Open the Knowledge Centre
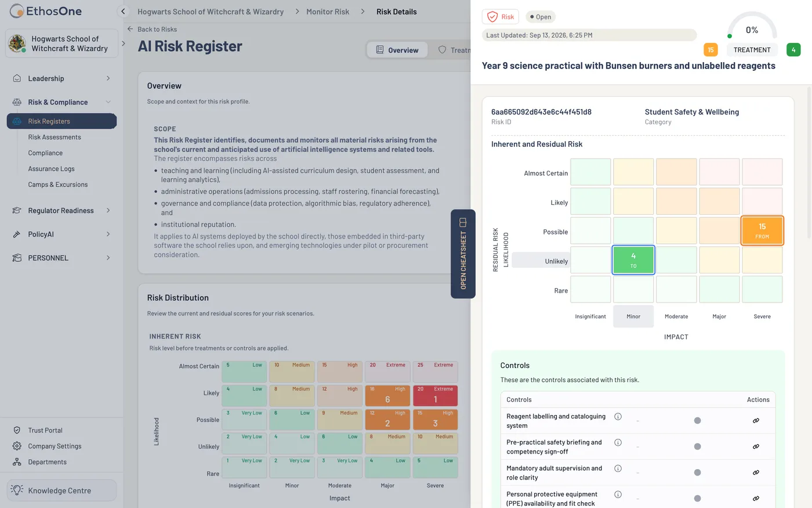The height and width of the screenshot is (508, 812). point(61,491)
